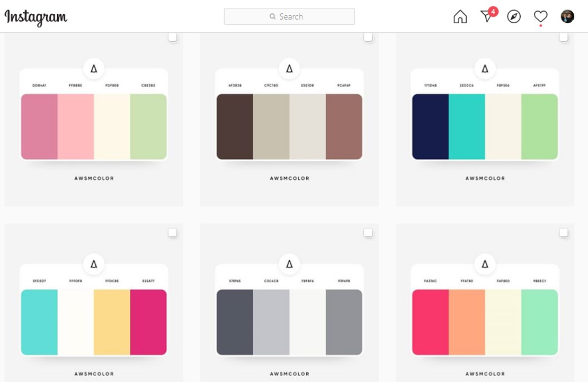Click the khaki beige swatch in brown palette
Viewport: 588px width, 382px height.
pyautogui.click(x=271, y=126)
